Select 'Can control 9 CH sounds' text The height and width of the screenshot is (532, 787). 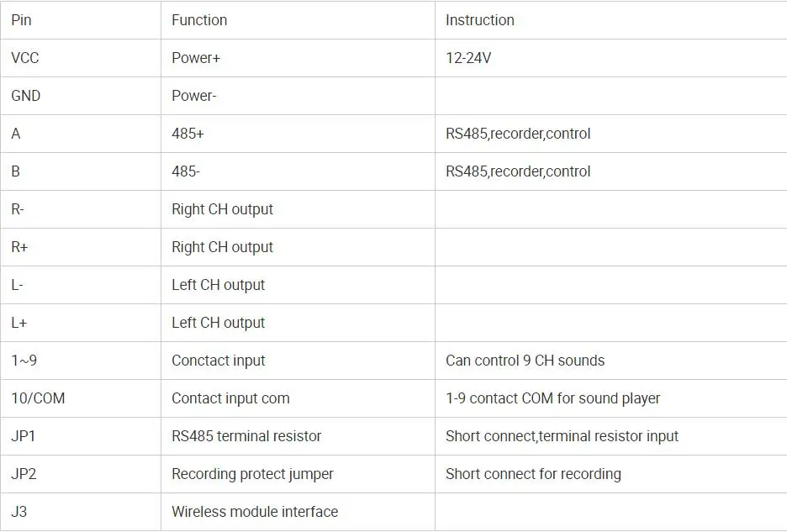(x=525, y=361)
